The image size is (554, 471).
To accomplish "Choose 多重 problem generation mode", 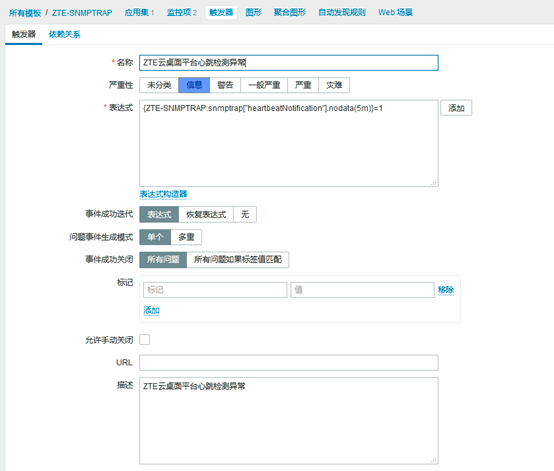I will [186, 237].
